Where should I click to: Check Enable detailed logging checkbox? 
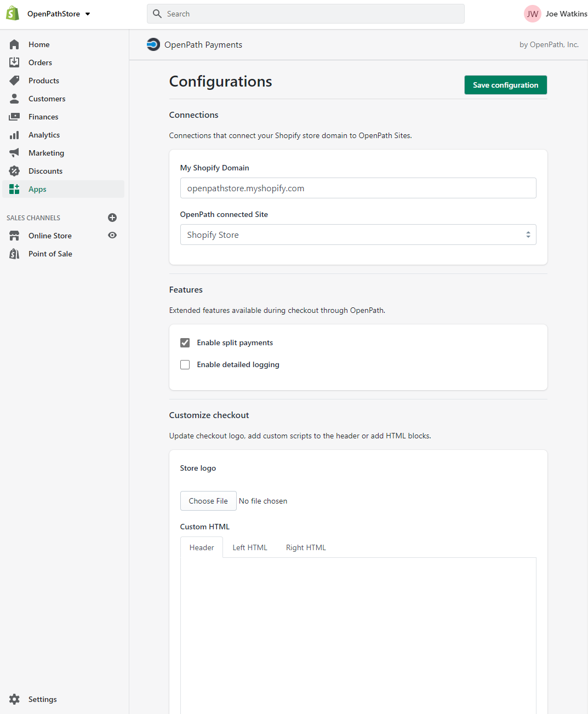tap(185, 364)
